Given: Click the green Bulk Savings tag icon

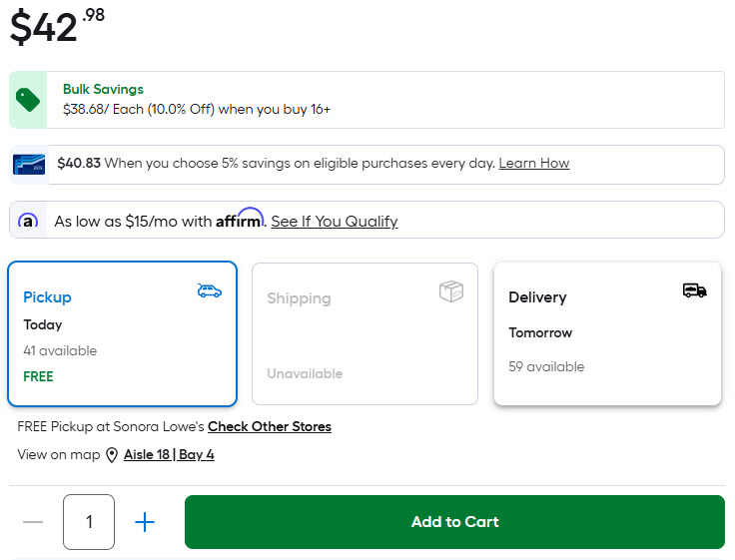Looking at the screenshot, I should tap(28, 100).
